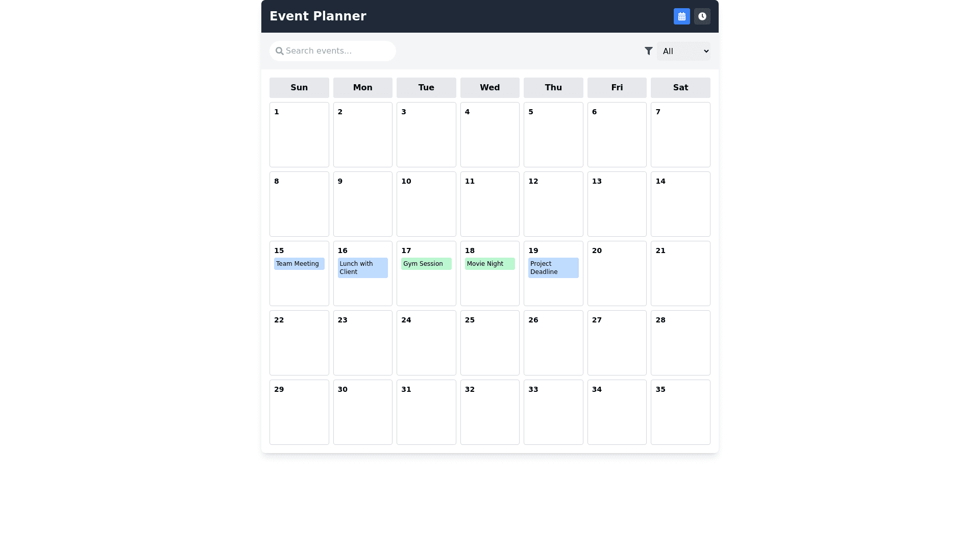This screenshot has width=980, height=551.
Task: Click the search magnifier icon
Action: [279, 51]
